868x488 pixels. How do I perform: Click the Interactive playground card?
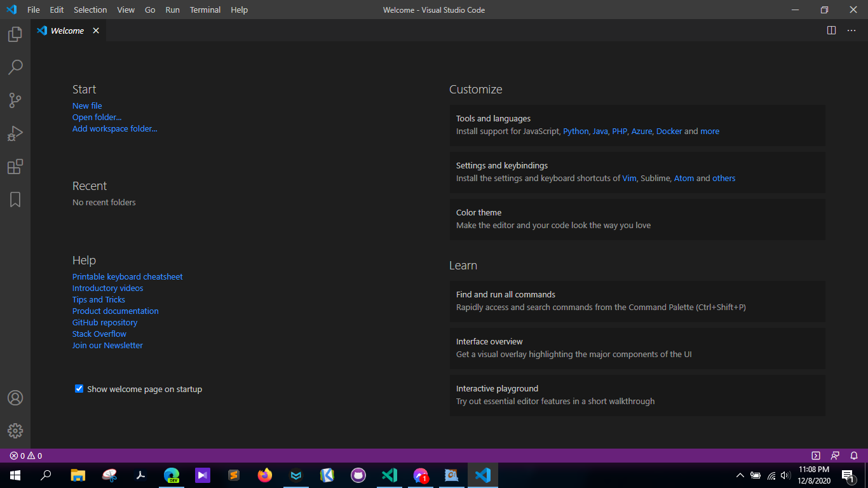(x=637, y=395)
